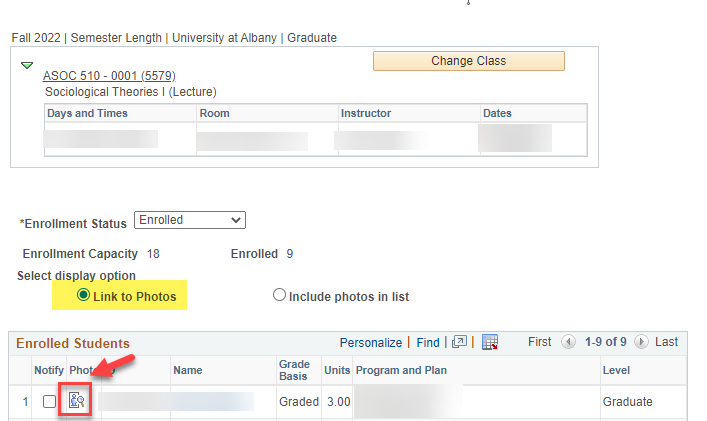Go to the next page of students
The image size is (707, 421).
(x=641, y=342)
